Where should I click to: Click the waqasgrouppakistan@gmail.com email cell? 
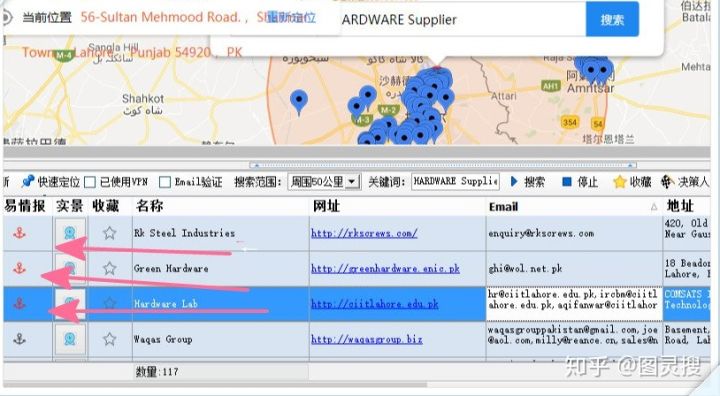(x=574, y=339)
